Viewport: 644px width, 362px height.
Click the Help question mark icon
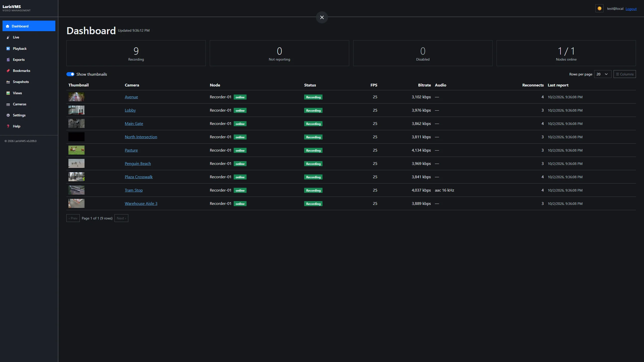point(8,126)
